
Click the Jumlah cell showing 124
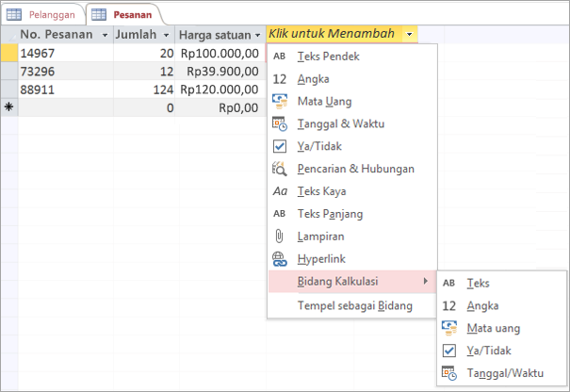coord(144,90)
